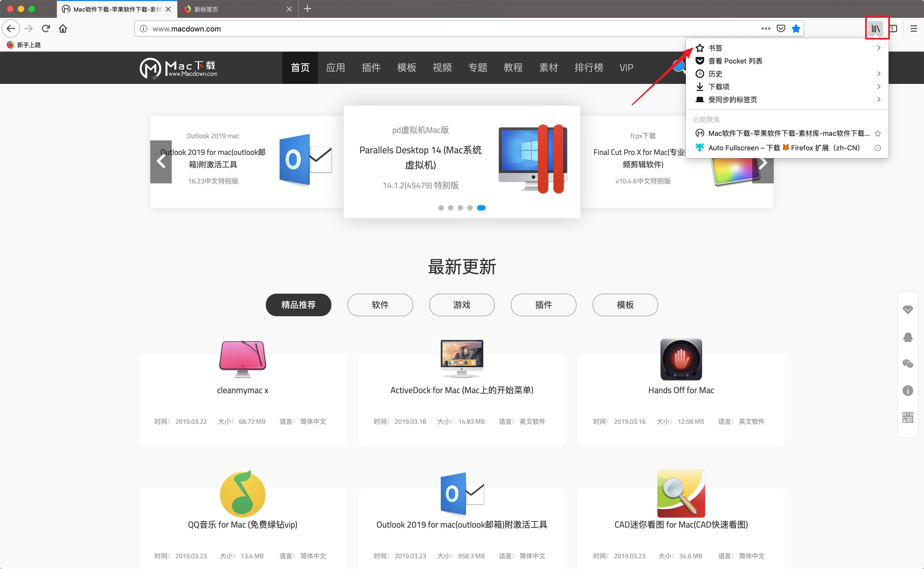Open cleanmymac x app icon
Screen dimensions: 924x569
pos(243,359)
